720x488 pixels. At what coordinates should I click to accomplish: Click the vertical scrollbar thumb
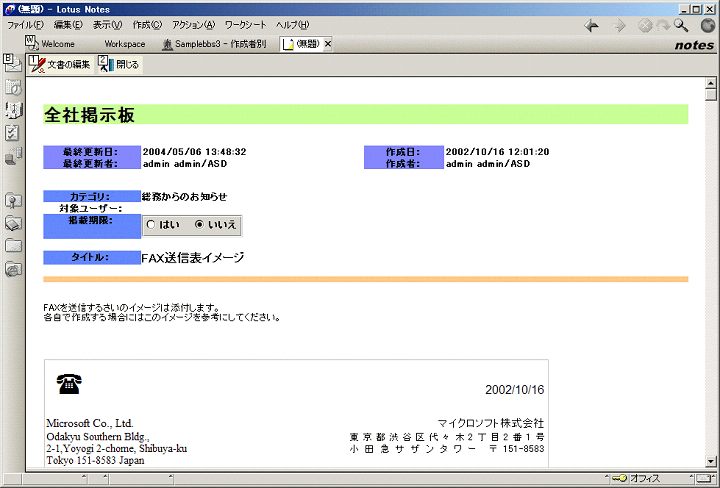(710, 95)
